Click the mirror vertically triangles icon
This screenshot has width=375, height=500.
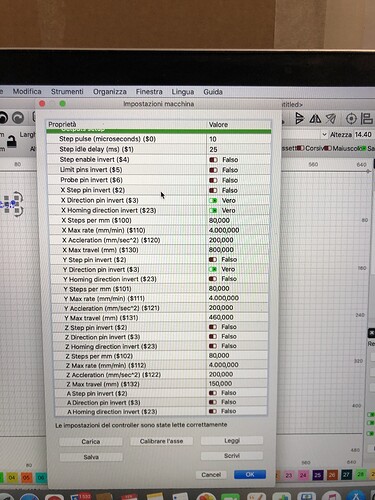[315, 118]
